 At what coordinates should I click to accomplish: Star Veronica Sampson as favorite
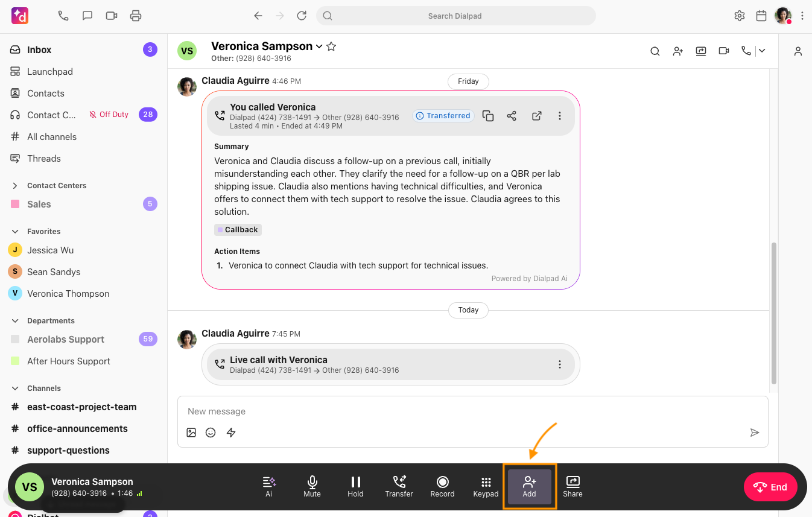(x=331, y=46)
